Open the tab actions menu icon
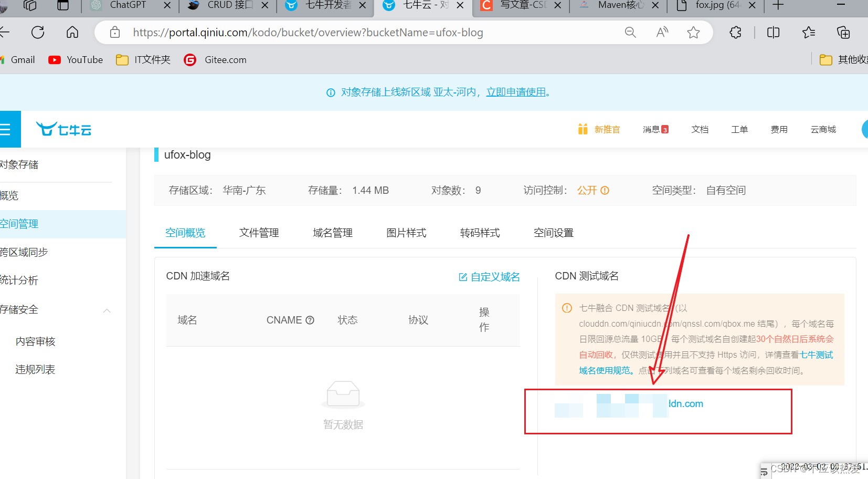Image resolution: width=868 pixels, height=479 pixels. click(63, 5)
